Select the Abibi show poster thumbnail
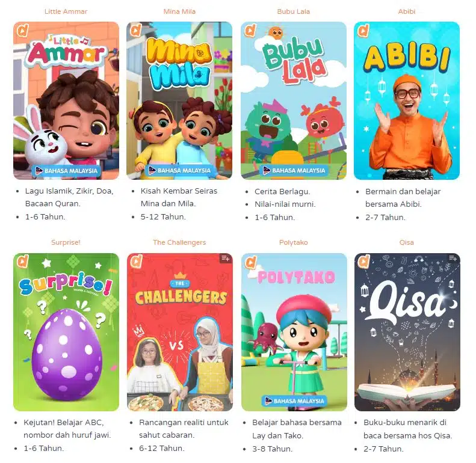This screenshot has height=463, width=476. click(x=407, y=100)
